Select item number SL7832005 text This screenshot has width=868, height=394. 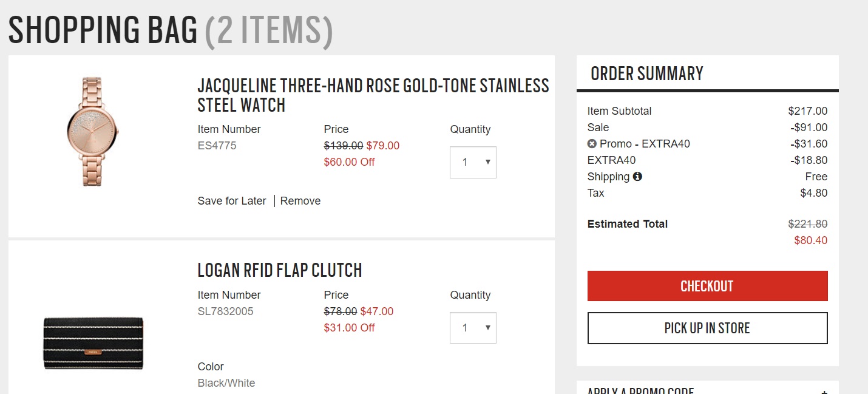(225, 311)
